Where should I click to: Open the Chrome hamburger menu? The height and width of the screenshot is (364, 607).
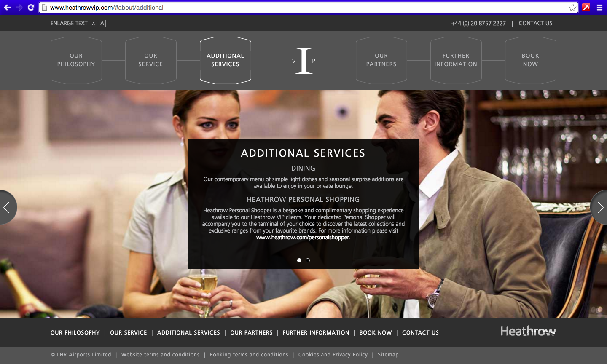(x=599, y=7)
